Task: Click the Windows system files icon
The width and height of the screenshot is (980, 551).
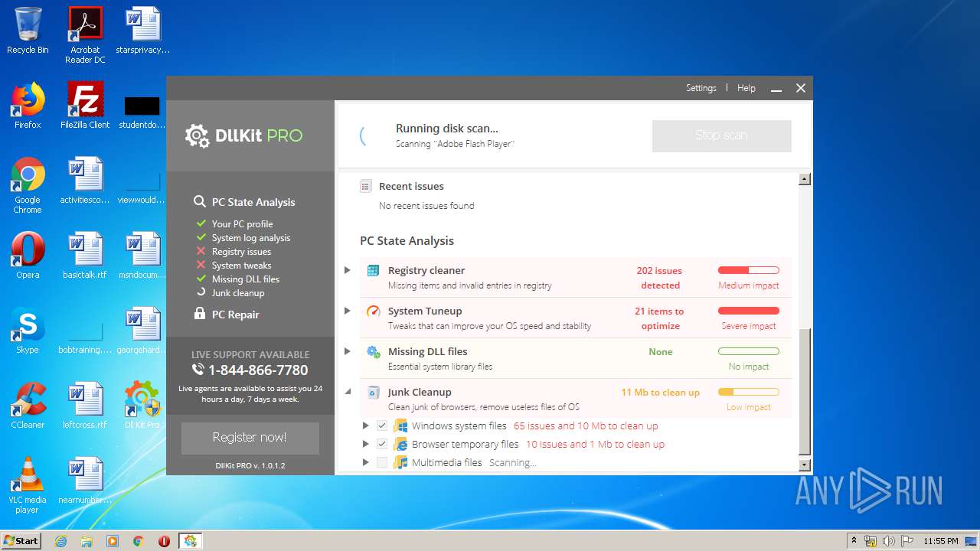Action: pyautogui.click(x=400, y=425)
